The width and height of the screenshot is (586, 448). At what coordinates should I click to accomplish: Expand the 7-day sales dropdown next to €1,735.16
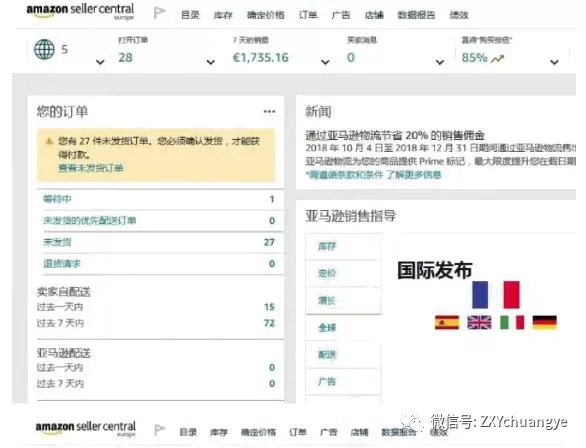(325, 62)
